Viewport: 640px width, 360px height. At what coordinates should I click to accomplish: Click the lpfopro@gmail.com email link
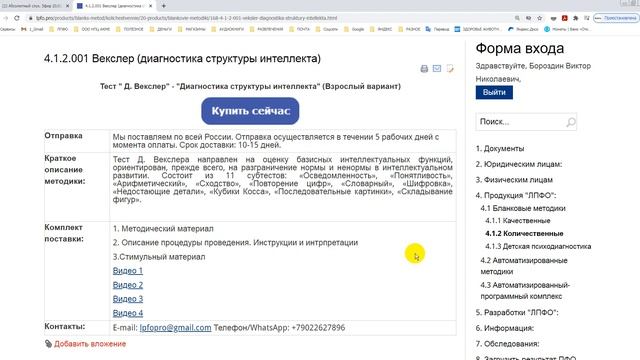coord(176,328)
